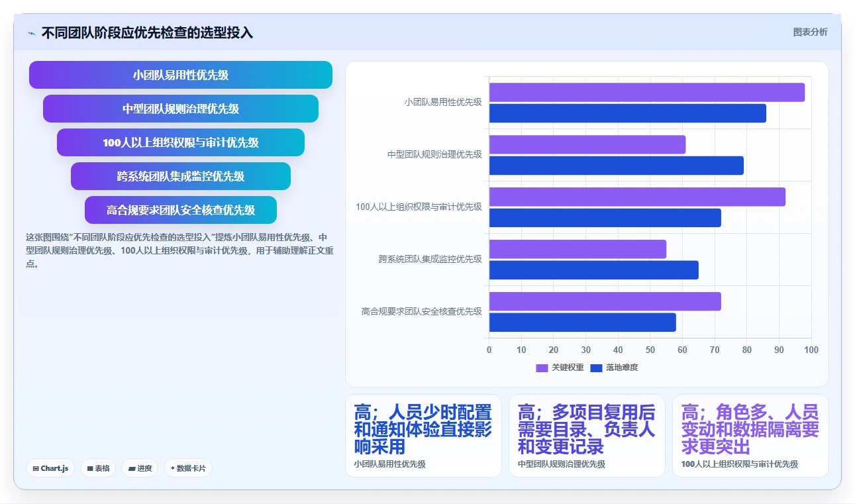Select the 小团队易用性优先级 funnel stage
The width and height of the screenshot is (855, 504).
click(181, 75)
